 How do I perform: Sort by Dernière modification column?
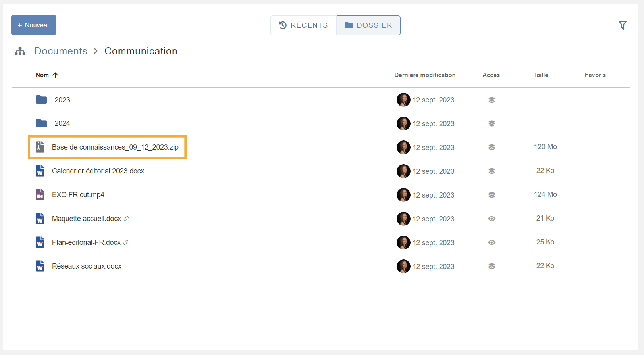(424, 75)
